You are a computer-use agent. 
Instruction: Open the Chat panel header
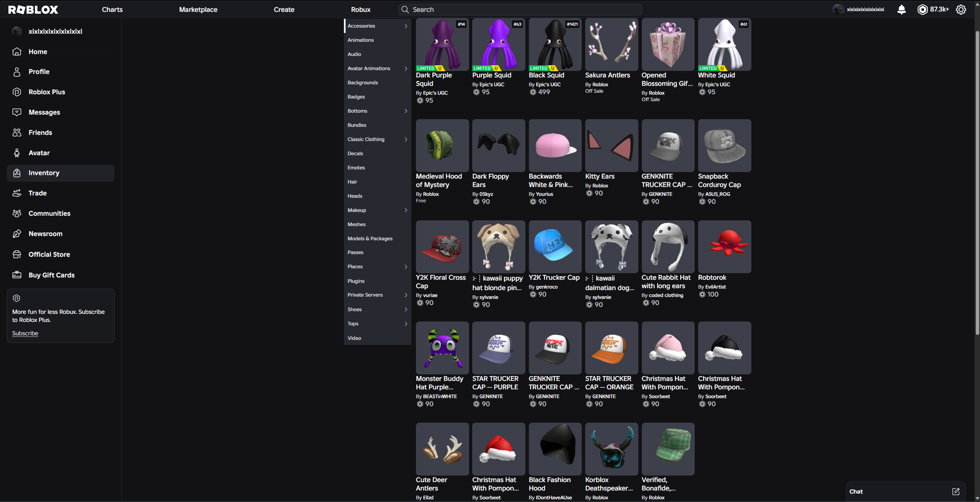tap(906, 492)
